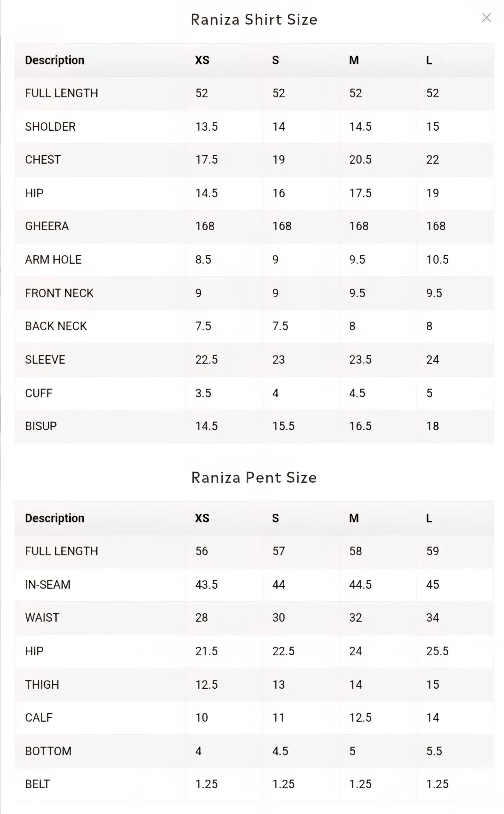Click the L column header in pent table
504x814 pixels.
click(x=429, y=518)
